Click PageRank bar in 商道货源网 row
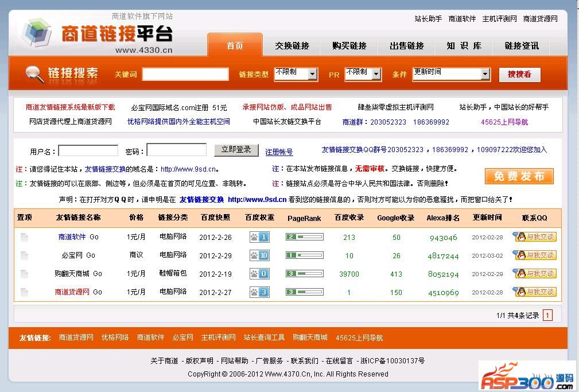This screenshot has height=392, width=579. tap(305, 292)
